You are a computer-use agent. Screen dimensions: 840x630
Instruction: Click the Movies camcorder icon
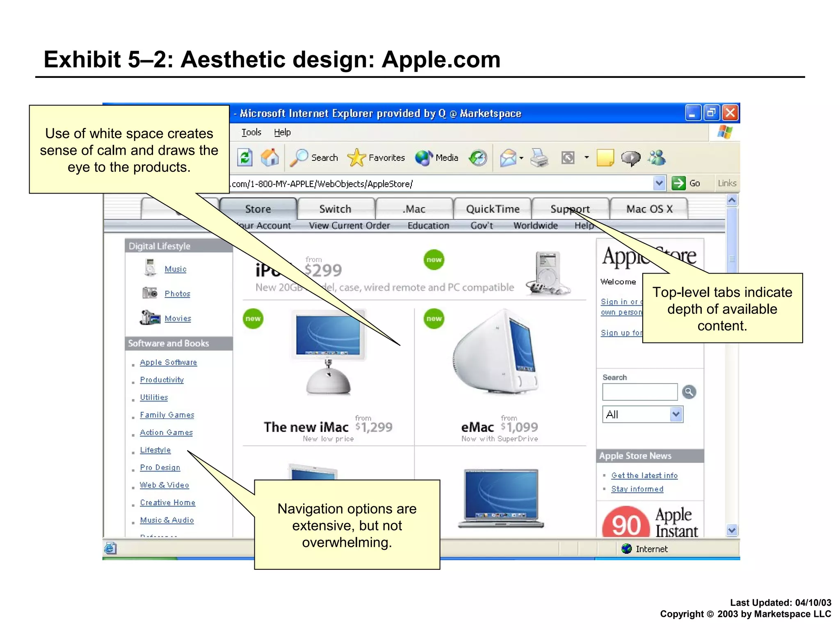click(x=150, y=317)
